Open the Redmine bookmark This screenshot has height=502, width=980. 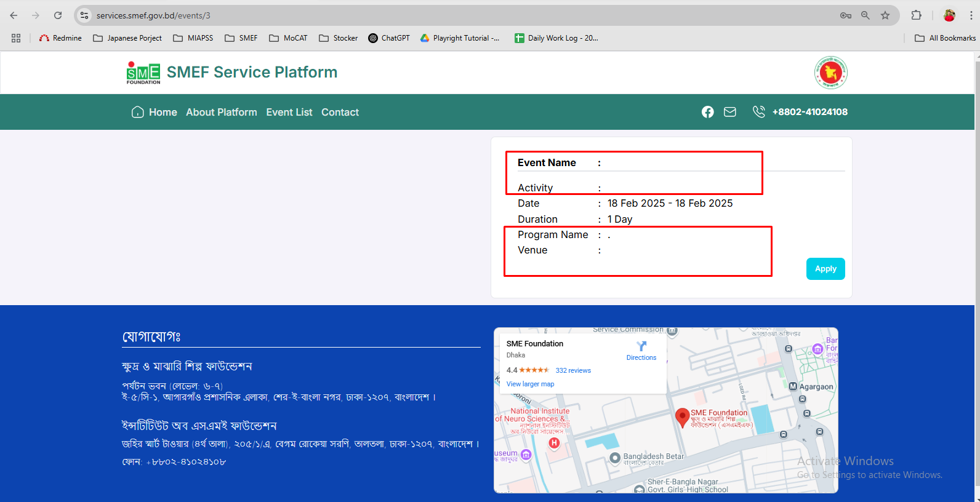tap(60, 38)
